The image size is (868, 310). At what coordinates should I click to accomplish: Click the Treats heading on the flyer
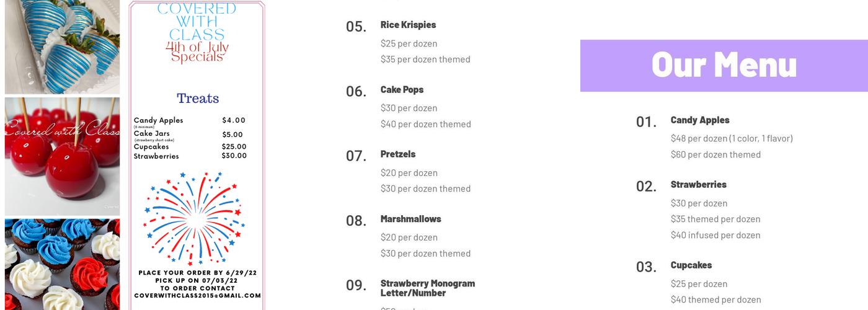tap(198, 99)
